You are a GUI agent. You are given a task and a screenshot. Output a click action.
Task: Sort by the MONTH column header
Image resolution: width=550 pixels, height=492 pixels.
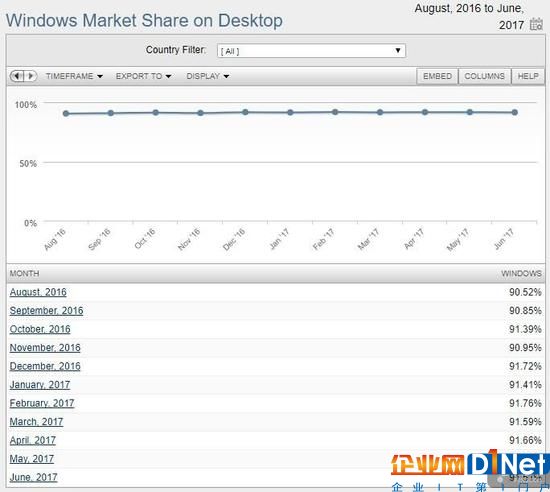(x=24, y=274)
